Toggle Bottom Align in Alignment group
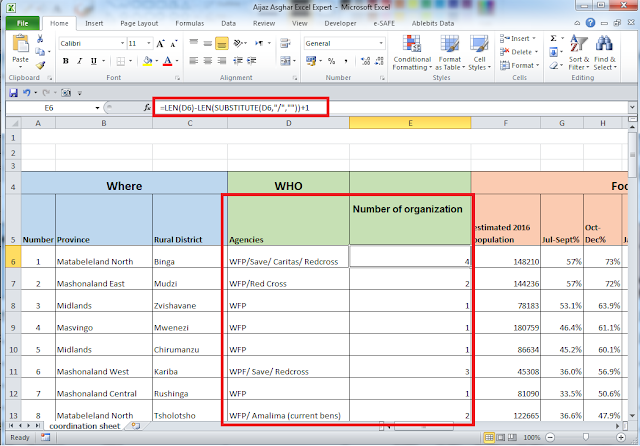The height and width of the screenshot is (446, 640). pos(222,43)
